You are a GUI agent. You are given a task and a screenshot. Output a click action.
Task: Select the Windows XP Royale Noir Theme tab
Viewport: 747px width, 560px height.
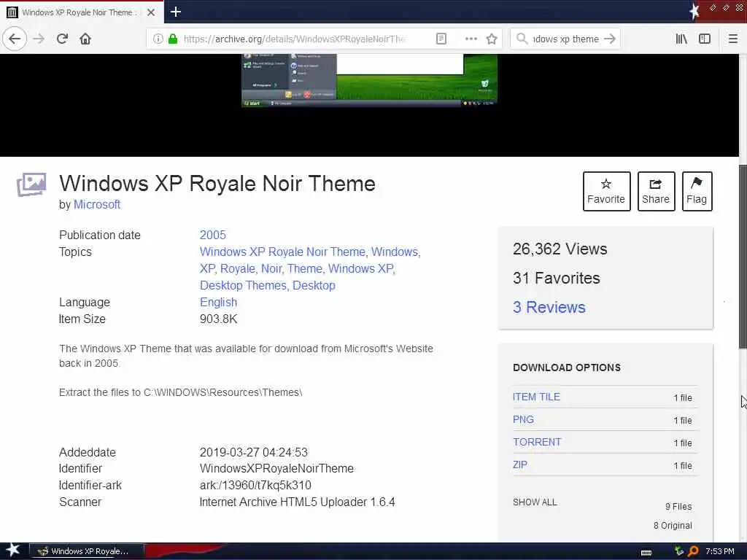82,12
